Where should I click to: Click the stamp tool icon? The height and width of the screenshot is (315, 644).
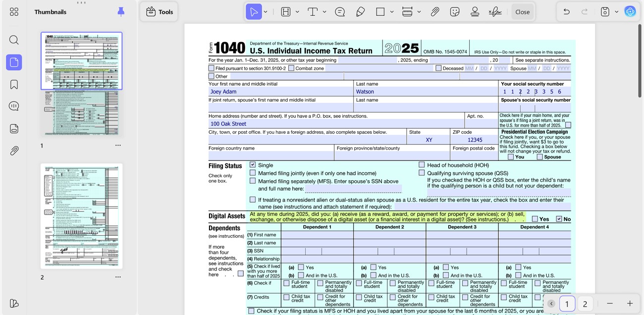[475, 12]
